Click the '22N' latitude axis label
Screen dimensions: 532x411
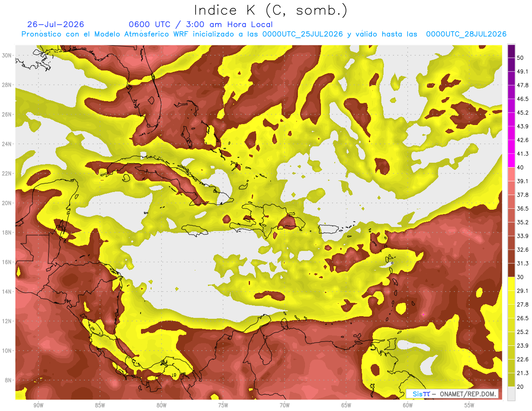pos(7,173)
